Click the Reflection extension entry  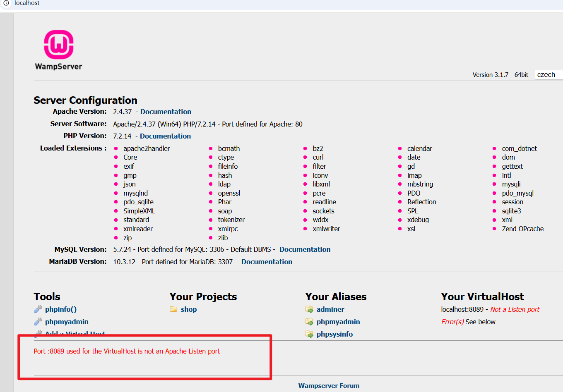422,202
